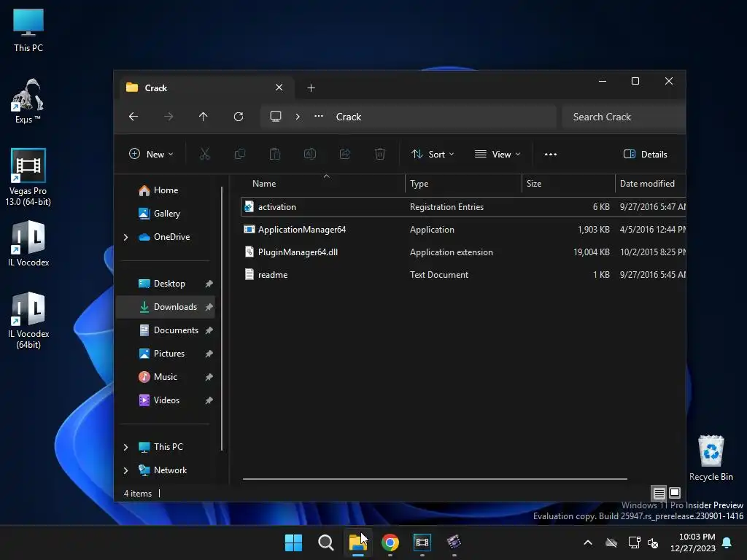Sort by the Type column header
The height and width of the screenshot is (560, 747).
463,184
